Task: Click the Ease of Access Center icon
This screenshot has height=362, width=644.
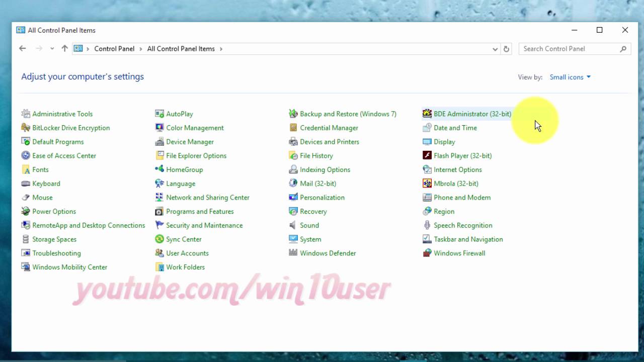Action: point(26,156)
